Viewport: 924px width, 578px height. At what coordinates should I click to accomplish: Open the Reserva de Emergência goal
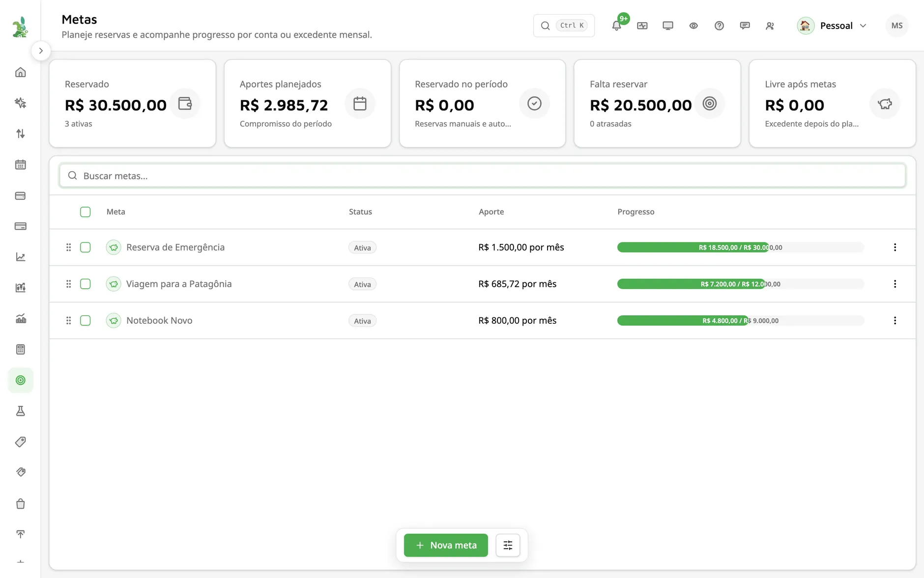coord(175,247)
